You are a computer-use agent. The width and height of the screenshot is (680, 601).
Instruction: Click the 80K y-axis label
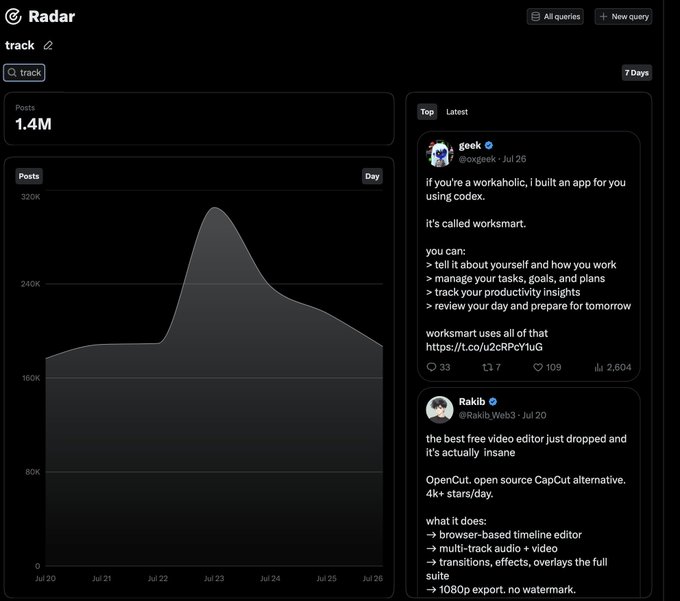(x=33, y=472)
